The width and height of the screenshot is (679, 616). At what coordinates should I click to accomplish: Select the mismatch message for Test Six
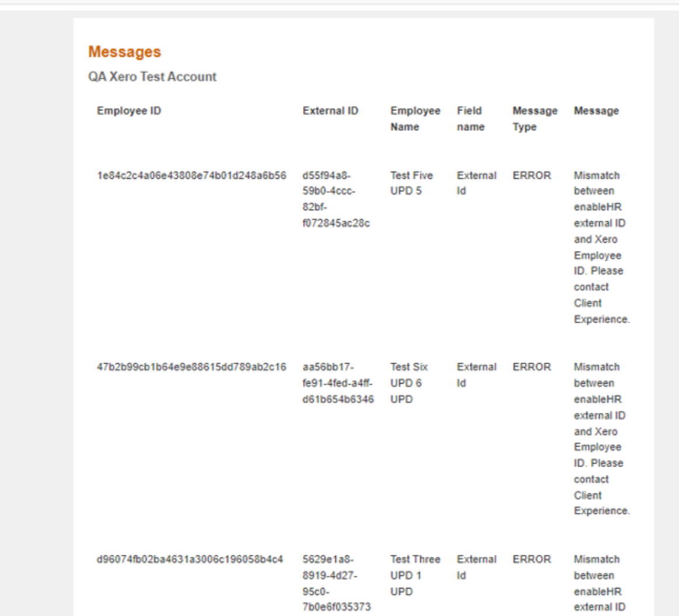602,439
